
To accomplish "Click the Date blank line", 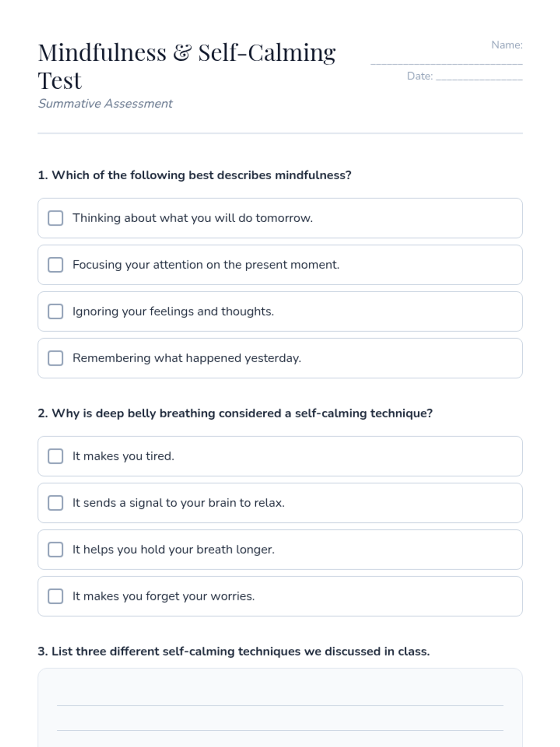I will [479, 78].
